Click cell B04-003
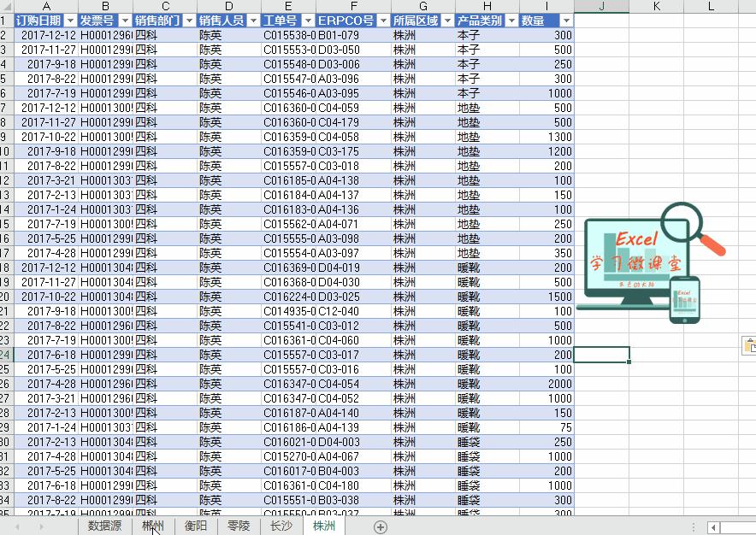 pos(353,471)
